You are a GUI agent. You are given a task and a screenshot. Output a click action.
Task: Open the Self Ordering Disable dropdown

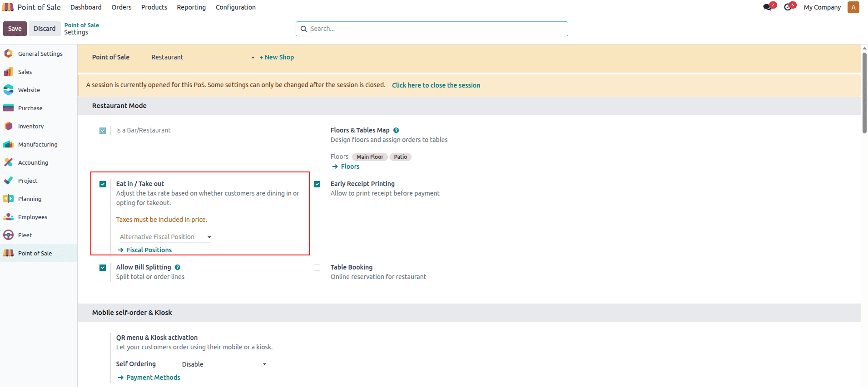(x=224, y=364)
